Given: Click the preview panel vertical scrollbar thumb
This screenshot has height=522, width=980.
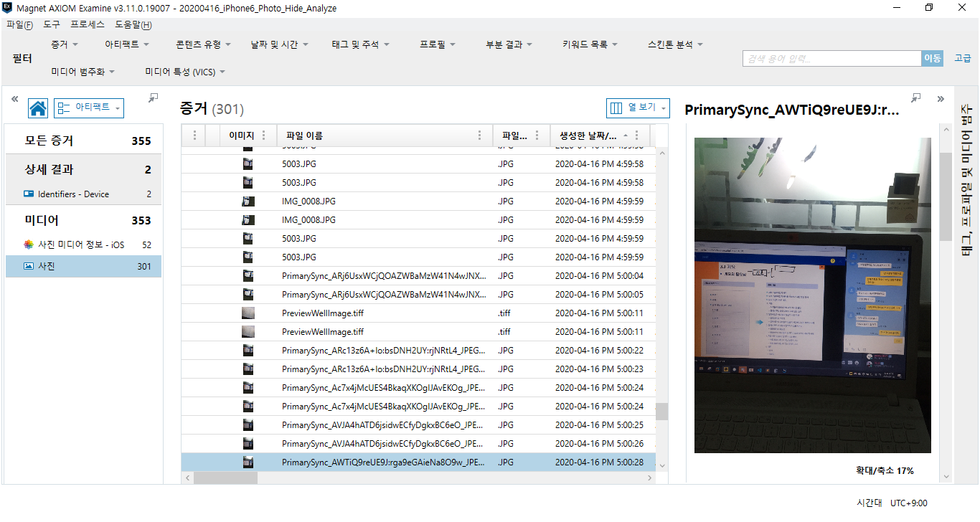Looking at the screenshot, I should pos(946,196).
